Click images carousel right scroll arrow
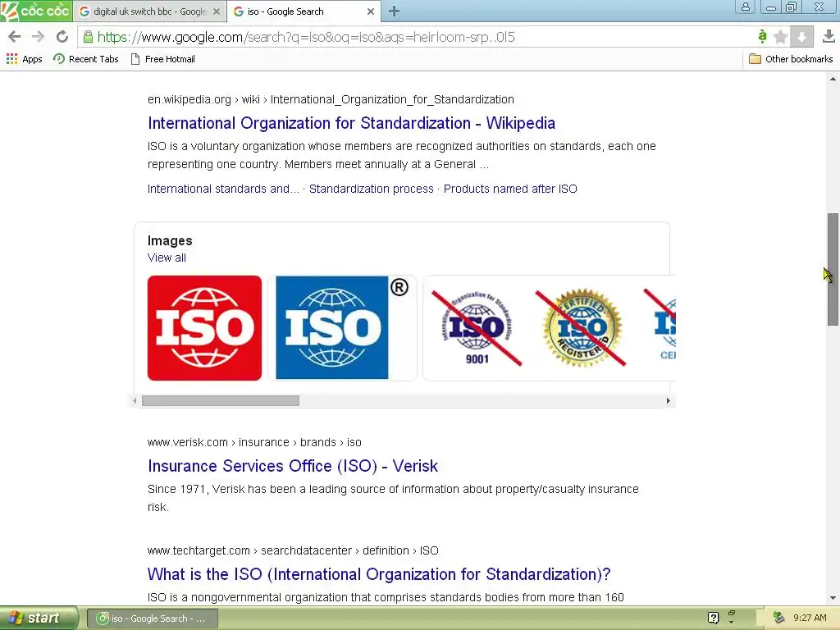 (668, 400)
